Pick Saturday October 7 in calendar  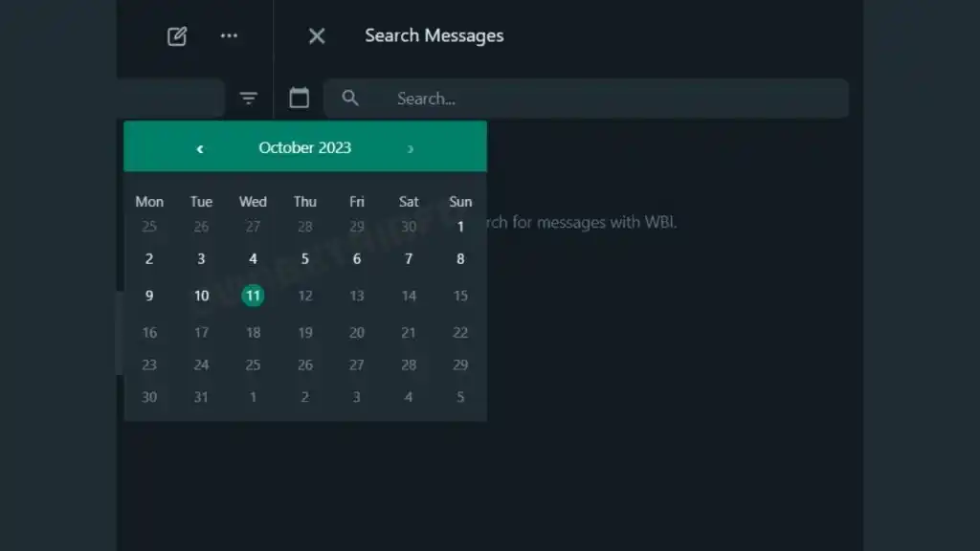(x=409, y=259)
